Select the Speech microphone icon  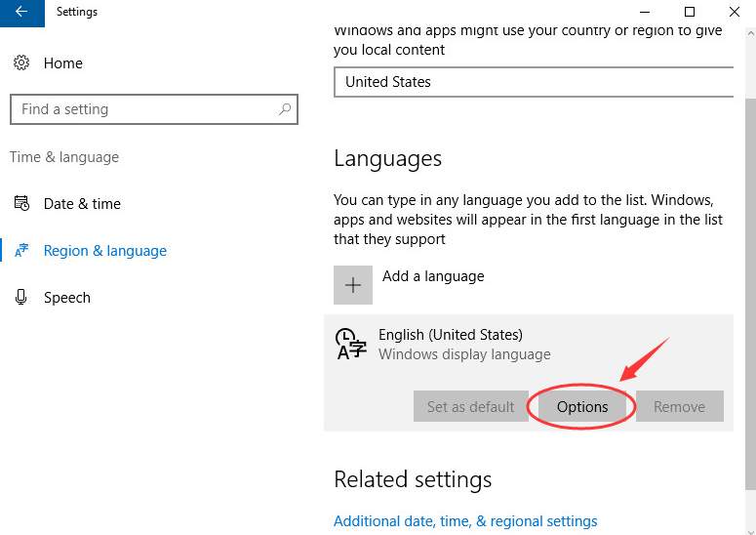[21, 297]
